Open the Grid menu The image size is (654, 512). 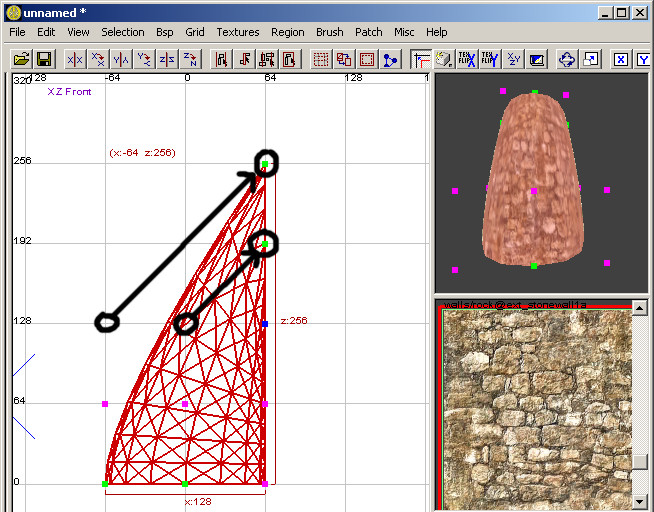tap(195, 32)
